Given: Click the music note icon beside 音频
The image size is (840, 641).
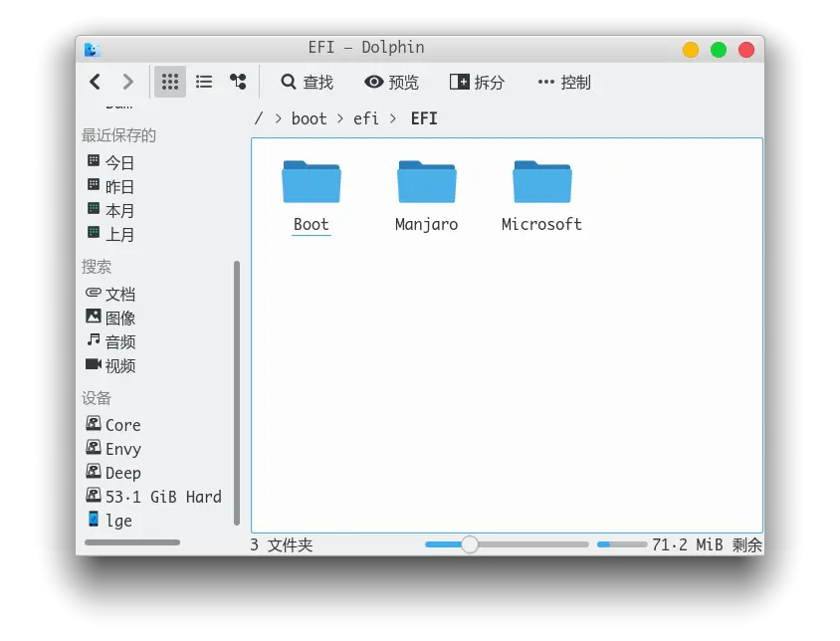Looking at the screenshot, I should (94, 339).
